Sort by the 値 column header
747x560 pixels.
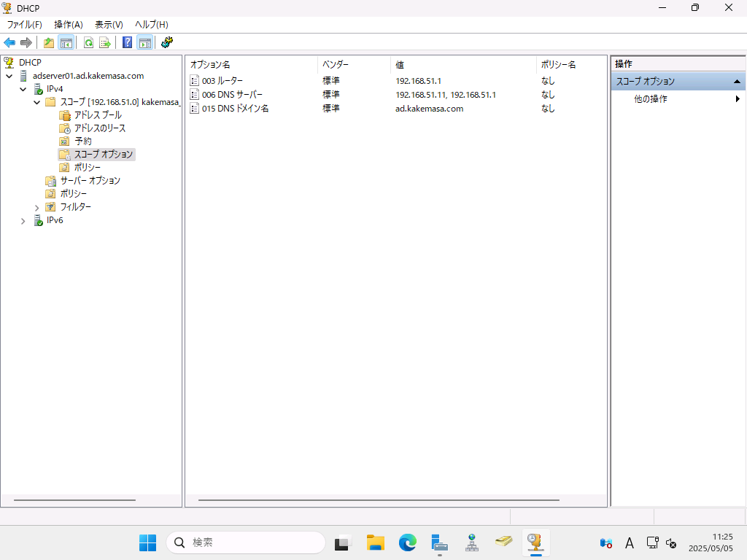pyautogui.click(x=463, y=64)
